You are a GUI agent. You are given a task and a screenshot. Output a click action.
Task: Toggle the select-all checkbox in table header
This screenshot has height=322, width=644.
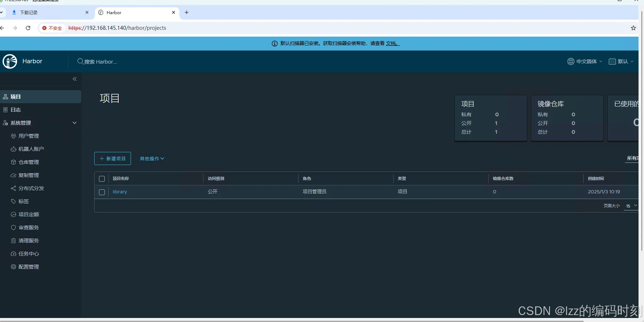click(102, 179)
